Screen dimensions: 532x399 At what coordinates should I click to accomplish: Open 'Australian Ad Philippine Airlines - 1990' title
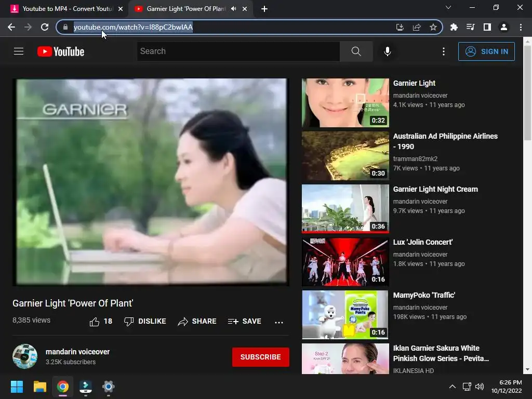[445, 141]
